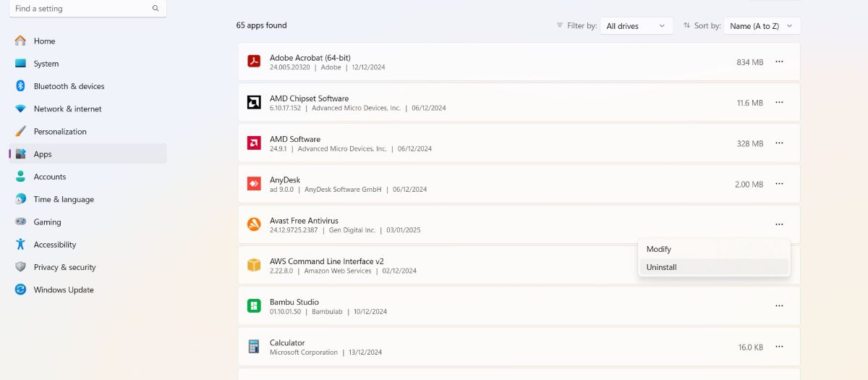Click the 16.0 KB size value
Image resolution: width=868 pixels, height=380 pixels.
point(751,347)
